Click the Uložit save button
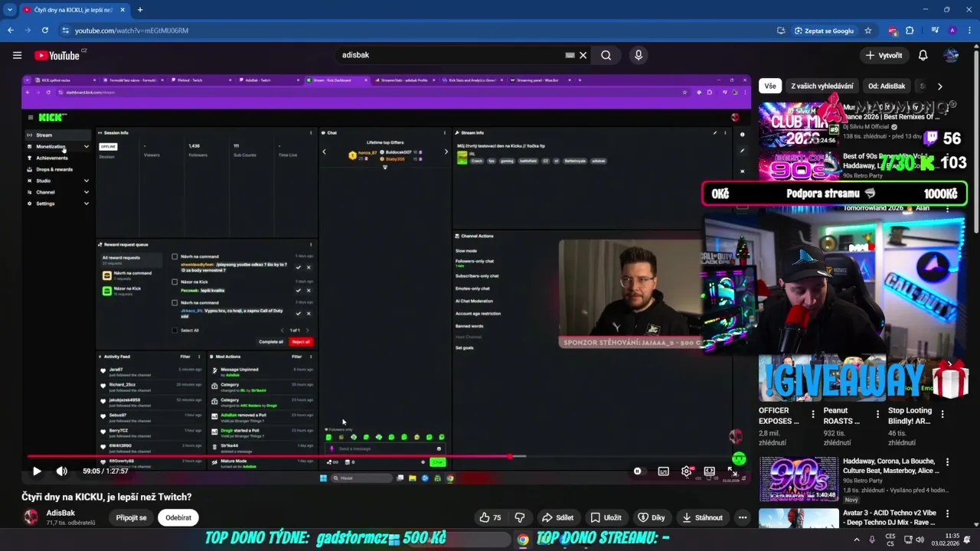The image size is (980, 551). (606, 518)
